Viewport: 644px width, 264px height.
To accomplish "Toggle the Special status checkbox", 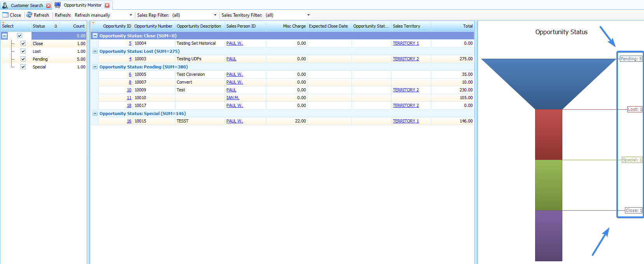I will pyautogui.click(x=23, y=67).
